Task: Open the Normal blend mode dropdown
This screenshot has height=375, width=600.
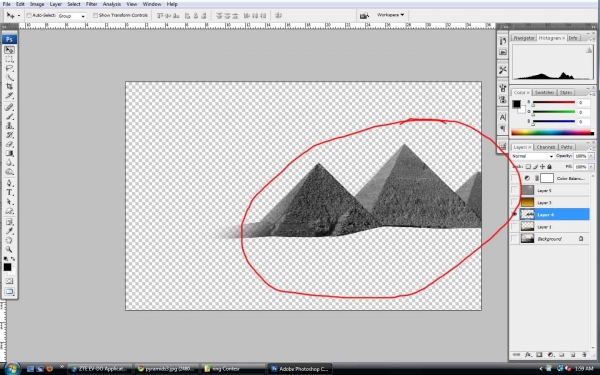Action: click(532, 156)
